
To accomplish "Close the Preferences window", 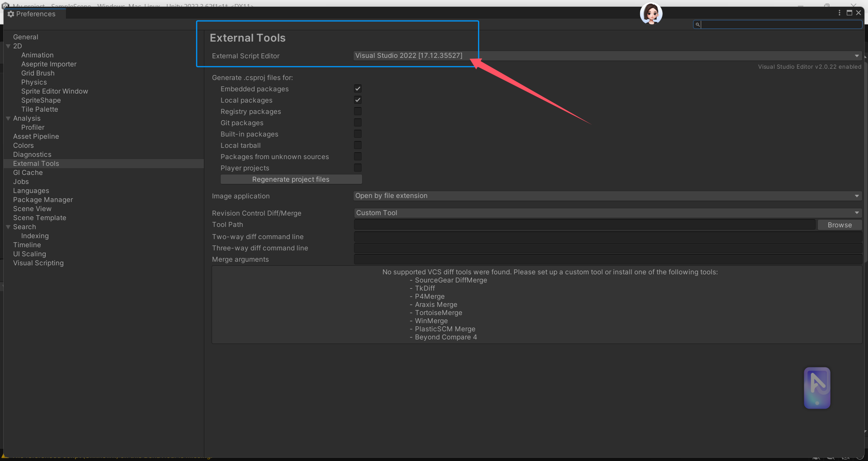I will click(x=859, y=13).
